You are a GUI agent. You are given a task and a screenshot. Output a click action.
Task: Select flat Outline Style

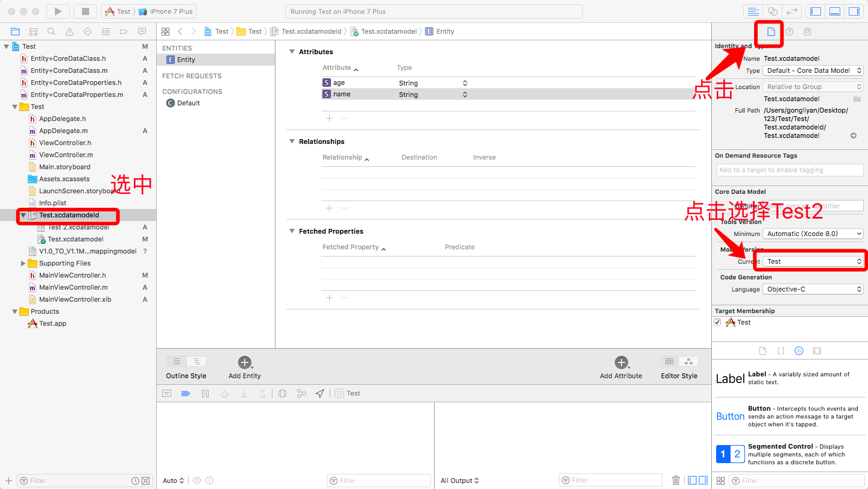pyautogui.click(x=177, y=361)
